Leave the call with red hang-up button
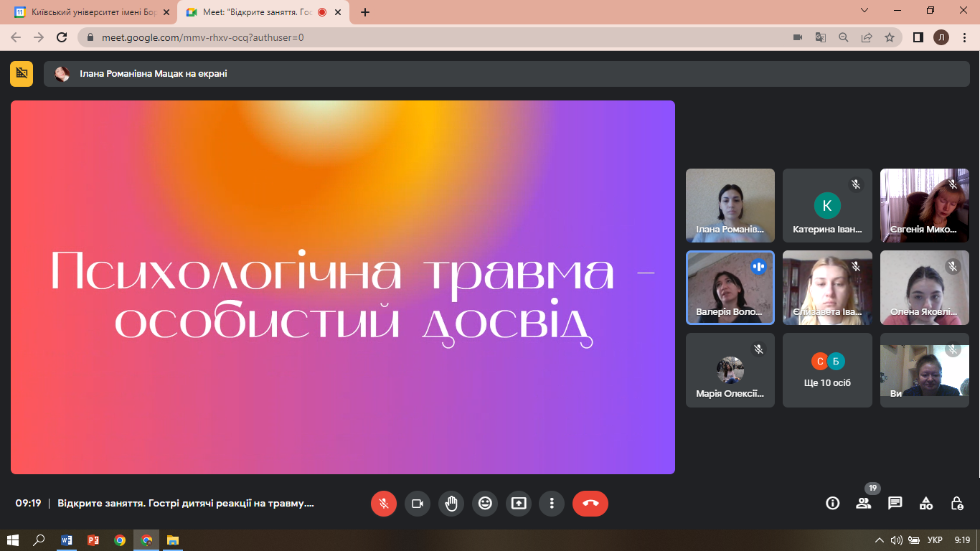This screenshot has height=551, width=980. tap(590, 504)
